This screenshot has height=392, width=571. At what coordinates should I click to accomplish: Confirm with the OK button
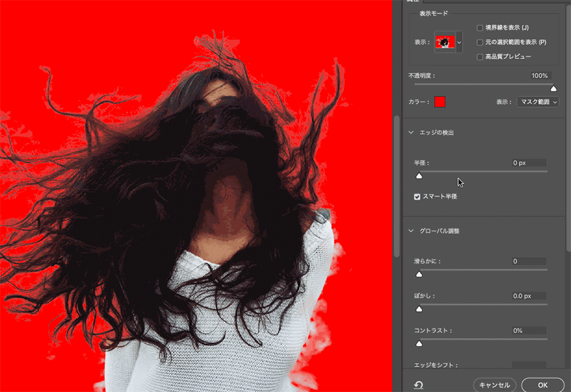tap(543, 385)
